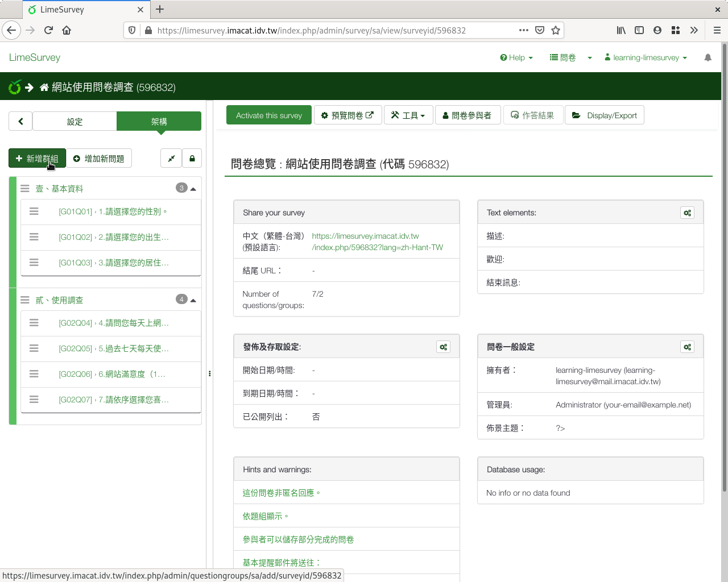728x582 pixels.
Task: Edit 發佈及存取設定 via gear icon
Action: click(443, 347)
